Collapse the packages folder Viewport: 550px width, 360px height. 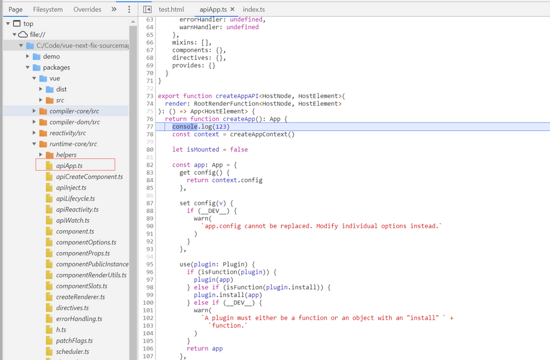(28, 67)
